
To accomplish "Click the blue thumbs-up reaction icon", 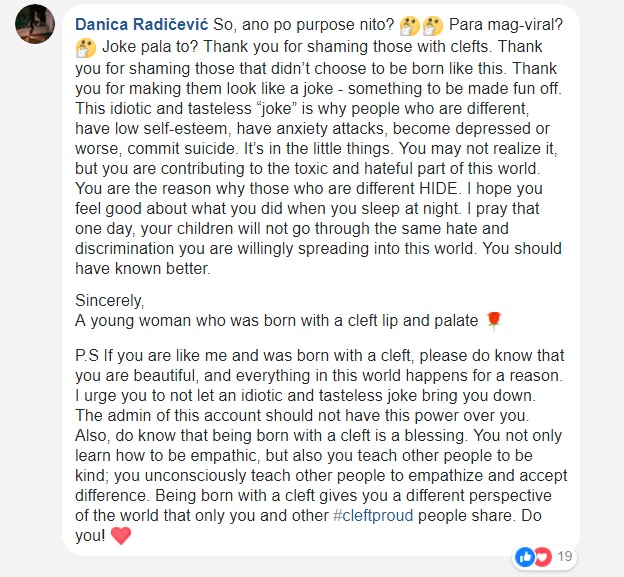I will click(525, 557).
